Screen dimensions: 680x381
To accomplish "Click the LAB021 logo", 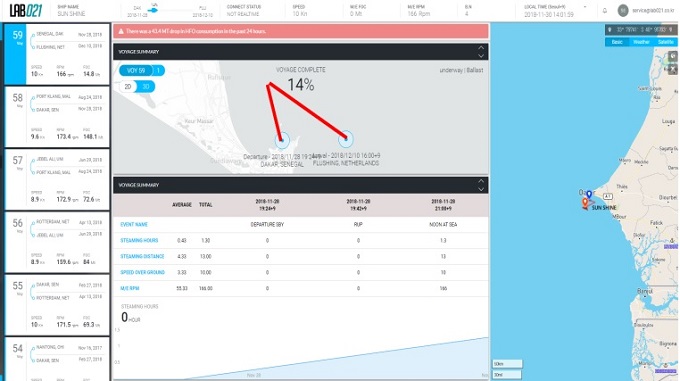I will [26, 10].
